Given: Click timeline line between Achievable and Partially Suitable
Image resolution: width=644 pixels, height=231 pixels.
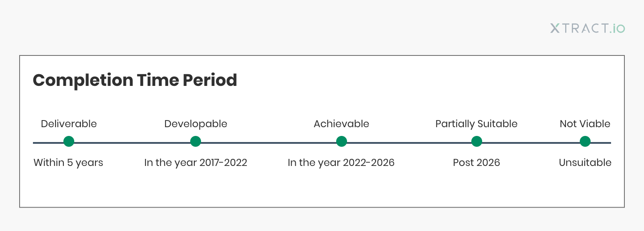Looking at the screenshot, I should [x=409, y=143].
